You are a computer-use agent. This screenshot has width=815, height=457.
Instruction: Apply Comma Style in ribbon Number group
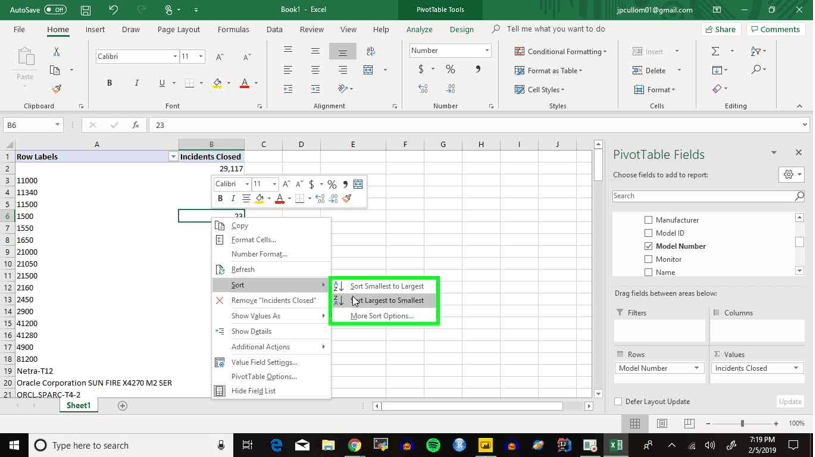tap(478, 69)
